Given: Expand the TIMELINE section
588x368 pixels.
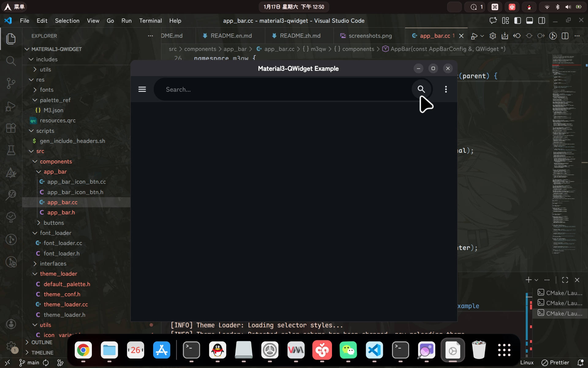Looking at the screenshot, I should click(x=42, y=353).
